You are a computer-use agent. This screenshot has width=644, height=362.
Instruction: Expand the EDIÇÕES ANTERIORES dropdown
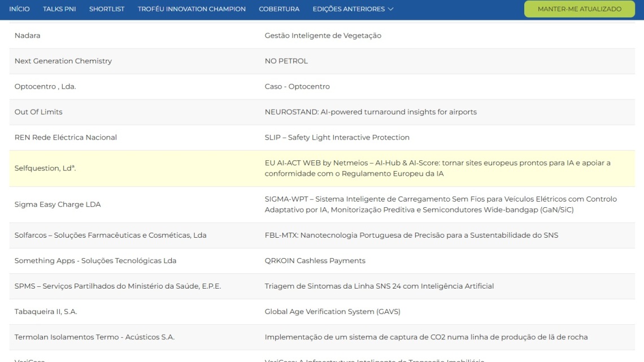[x=353, y=9]
